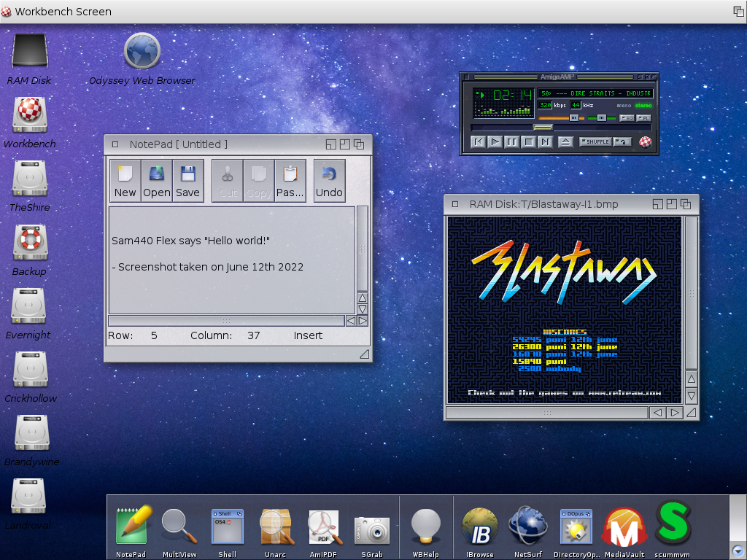The height and width of the screenshot is (560, 747).
Task: Launch IBrowse from the dock
Action: click(480, 526)
